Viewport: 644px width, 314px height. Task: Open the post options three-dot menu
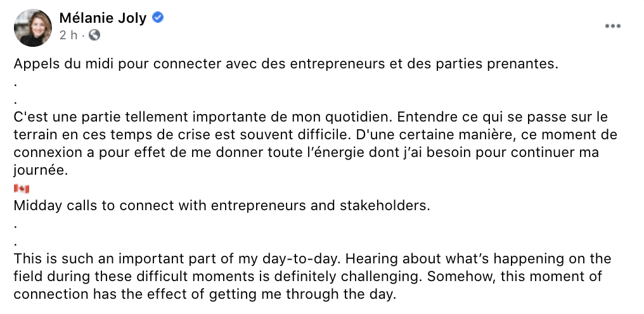[612, 26]
